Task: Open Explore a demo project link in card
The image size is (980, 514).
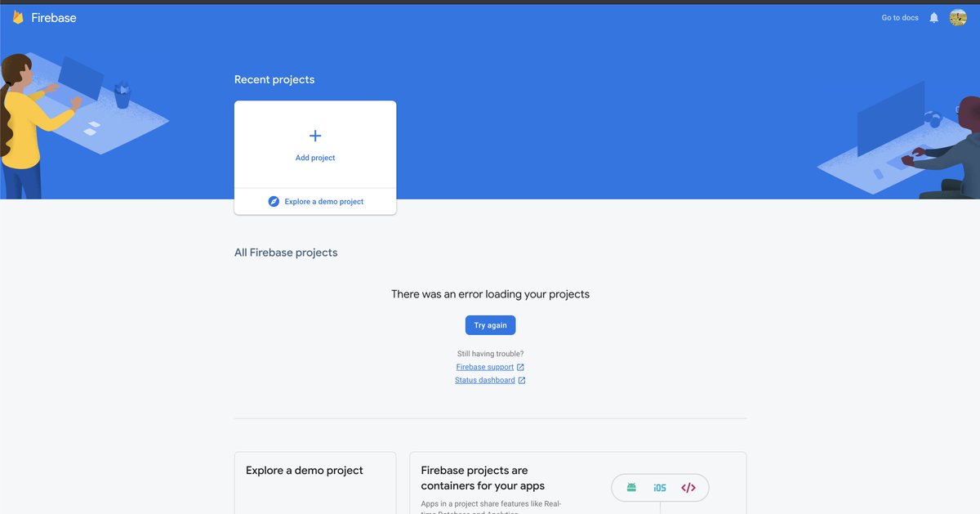Action: pos(324,201)
